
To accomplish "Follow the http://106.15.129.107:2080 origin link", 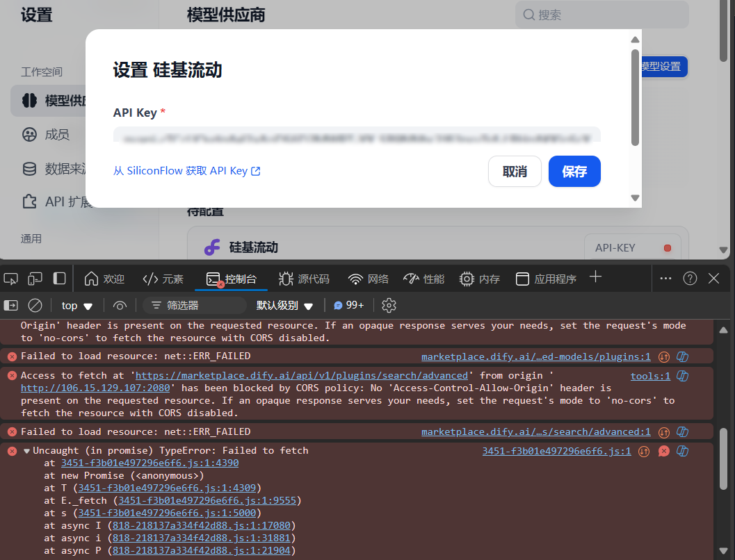I will click(95, 388).
